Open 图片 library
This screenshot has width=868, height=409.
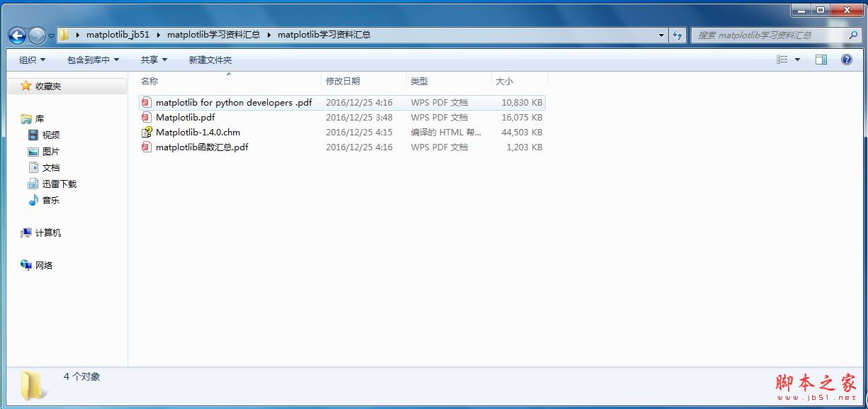tap(51, 152)
